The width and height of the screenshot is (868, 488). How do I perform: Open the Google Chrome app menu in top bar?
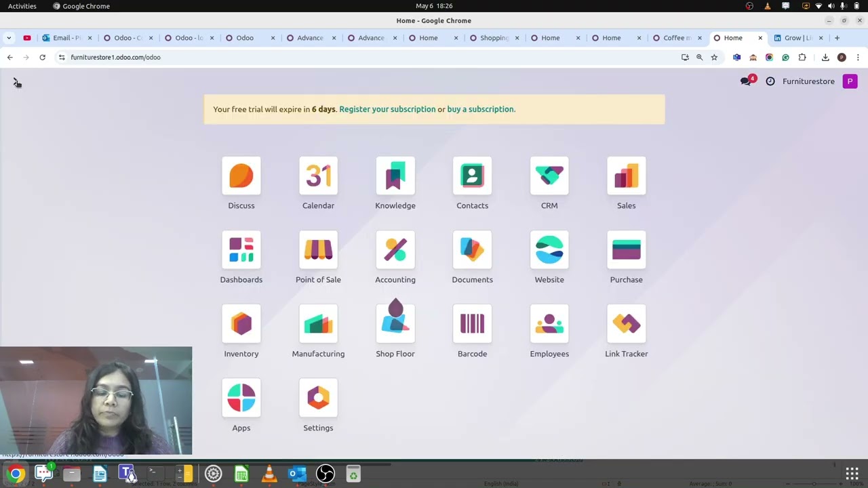[x=81, y=6]
